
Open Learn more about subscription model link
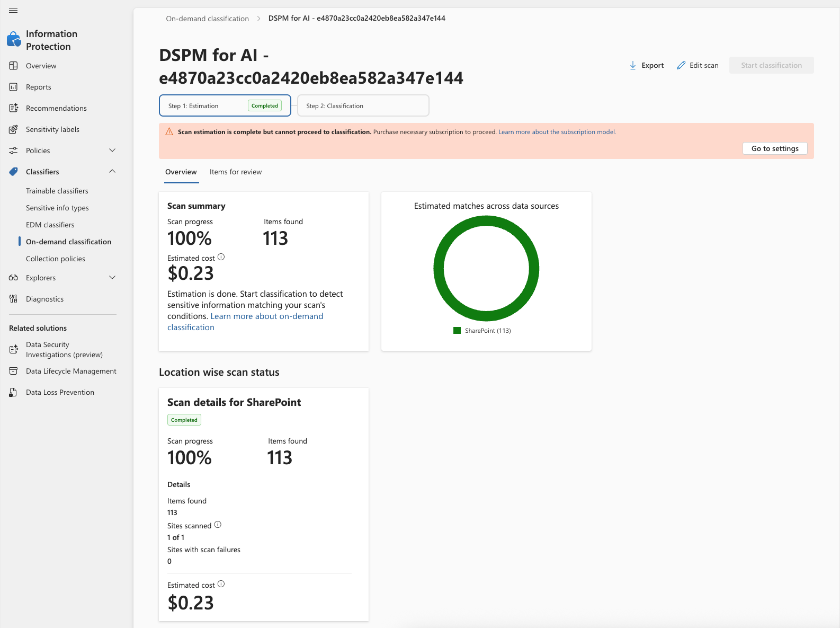coord(557,132)
